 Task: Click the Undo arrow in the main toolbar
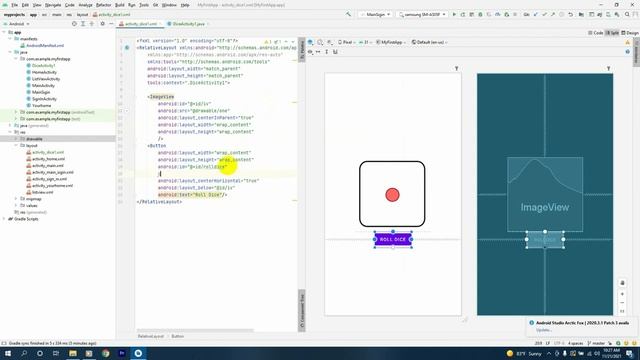point(571,14)
